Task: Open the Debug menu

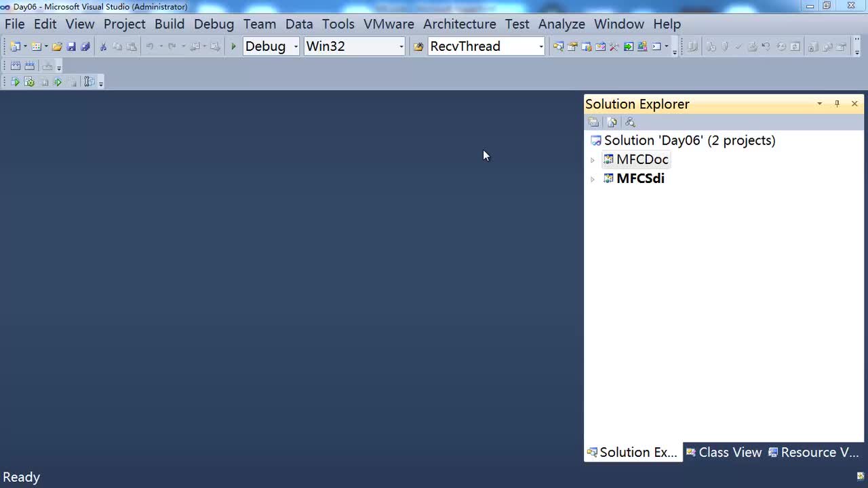Action: click(x=214, y=24)
